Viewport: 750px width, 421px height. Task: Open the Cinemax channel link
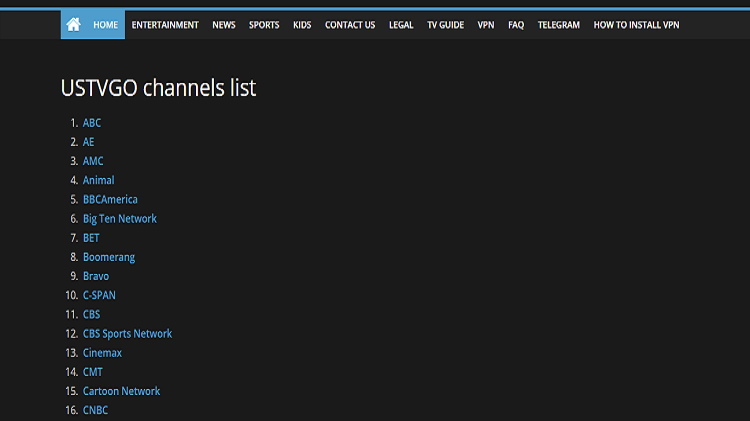point(102,353)
